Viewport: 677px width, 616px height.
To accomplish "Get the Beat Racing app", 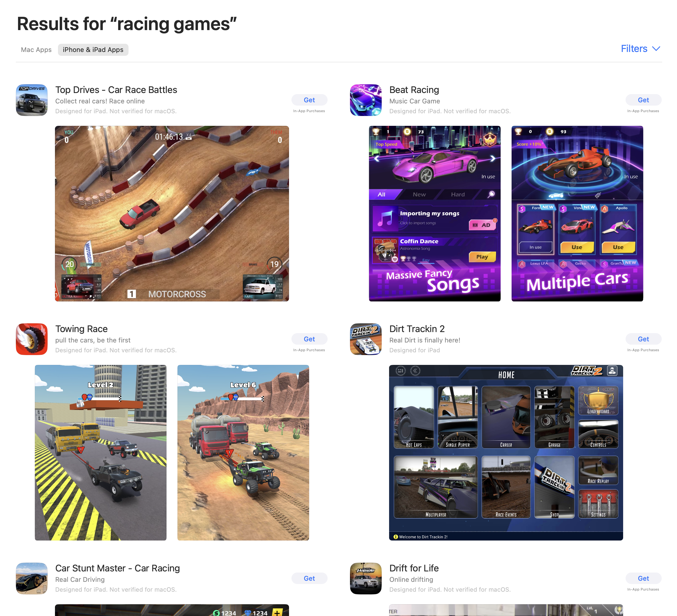I will pyautogui.click(x=643, y=100).
